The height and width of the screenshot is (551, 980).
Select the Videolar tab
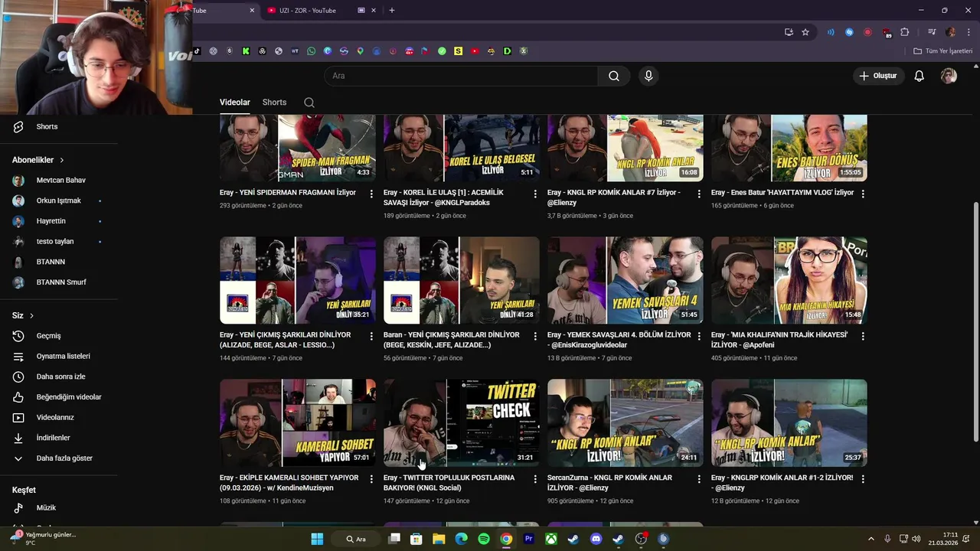[x=235, y=103]
